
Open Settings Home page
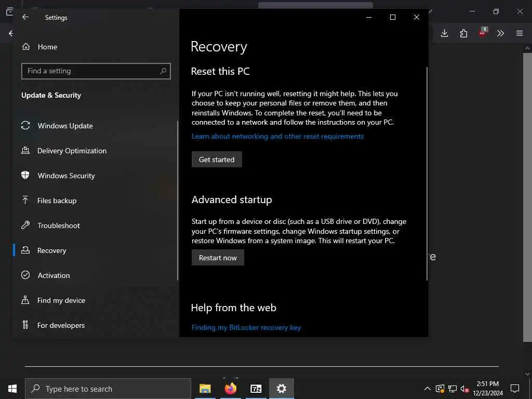tap(47, 47)
